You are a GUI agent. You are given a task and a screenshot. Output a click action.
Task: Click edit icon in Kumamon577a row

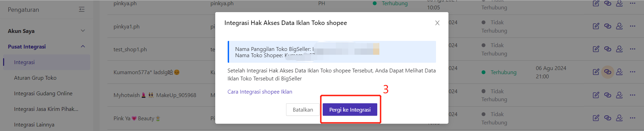[x=596, y=72]
